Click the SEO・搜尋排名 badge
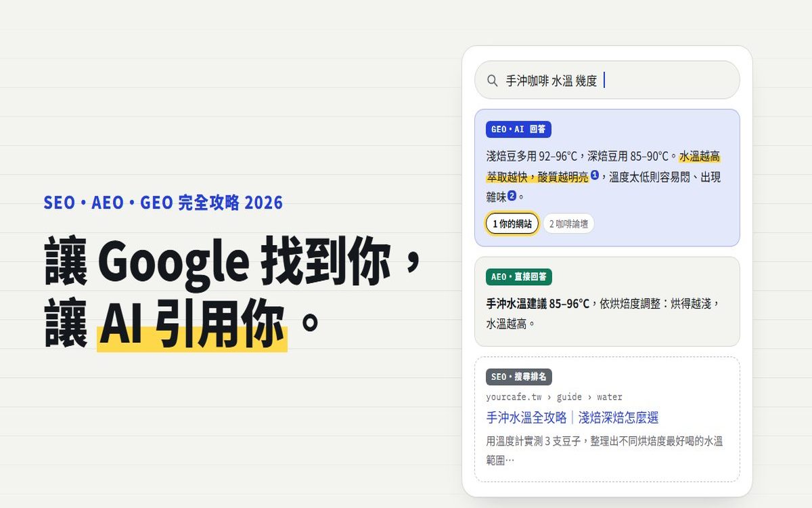812x508 pixels. click(x=519, y=377)
